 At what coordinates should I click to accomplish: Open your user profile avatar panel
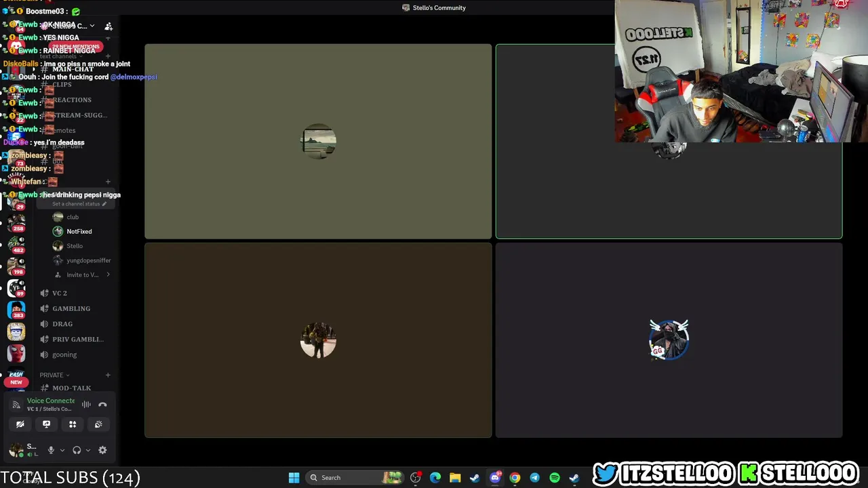click(x=16, y=450)
